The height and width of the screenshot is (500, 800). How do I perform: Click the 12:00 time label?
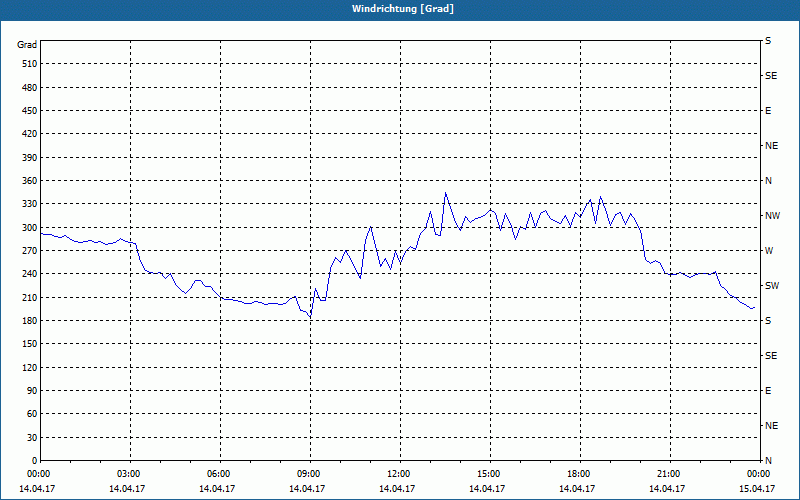click(x=398, y=474)
